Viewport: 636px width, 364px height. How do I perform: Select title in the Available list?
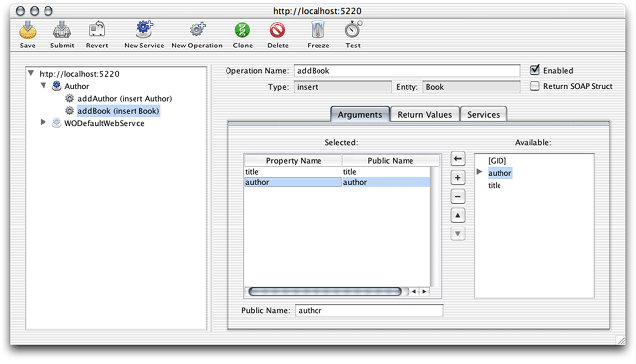[x=494, y=185]
